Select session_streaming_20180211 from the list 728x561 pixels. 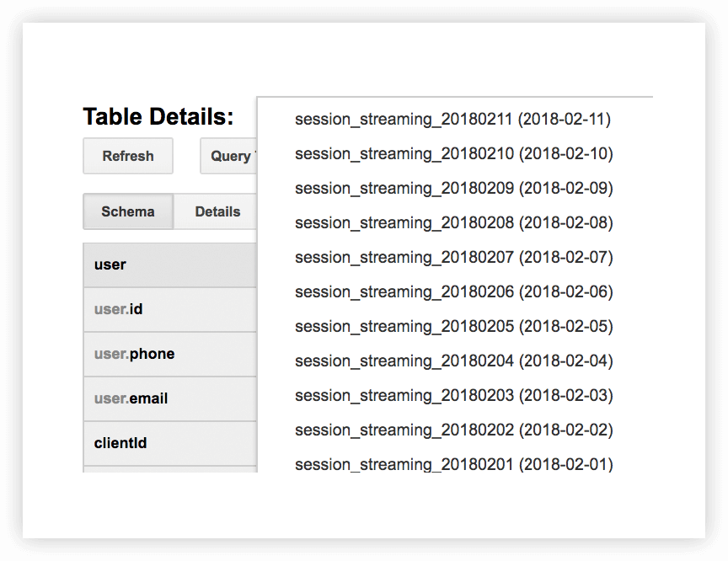pos(452,120)
